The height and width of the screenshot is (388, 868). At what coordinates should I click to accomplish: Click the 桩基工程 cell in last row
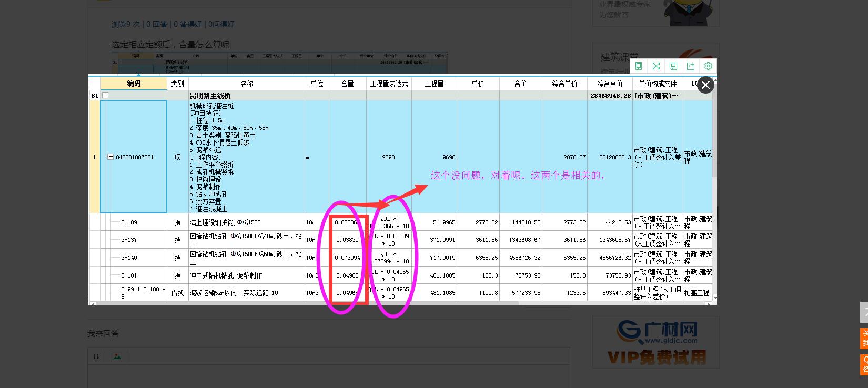click(697, 293)
